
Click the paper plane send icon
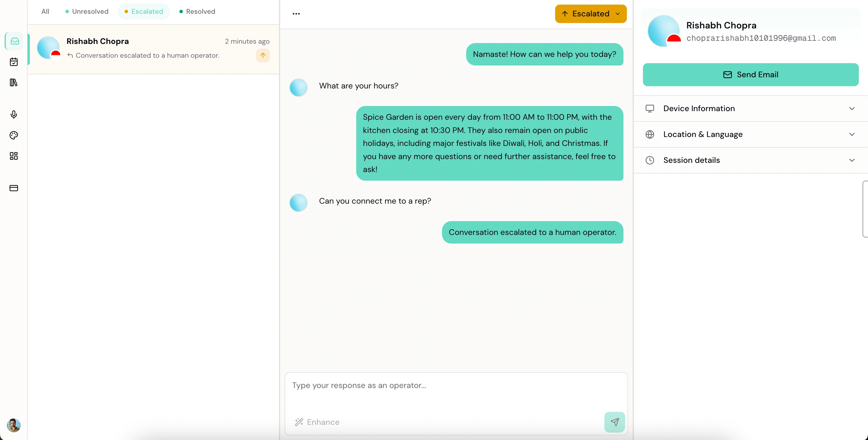pyautogui.click(x=614, y=422)
